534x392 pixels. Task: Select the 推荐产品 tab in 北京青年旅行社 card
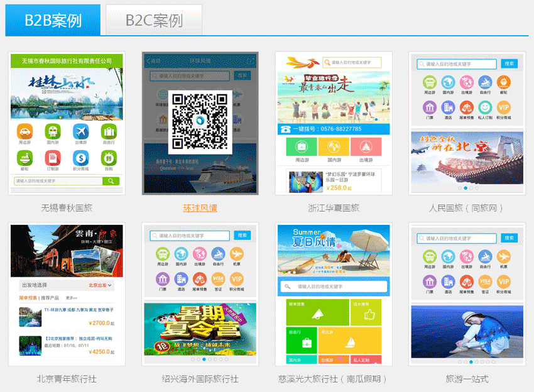pos(50,298)
